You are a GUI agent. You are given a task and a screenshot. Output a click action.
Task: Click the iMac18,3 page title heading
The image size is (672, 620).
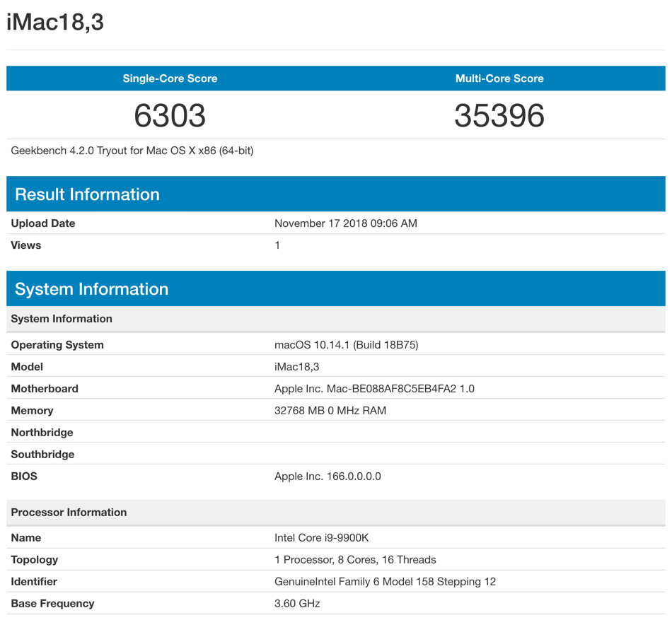pos(55,23)
